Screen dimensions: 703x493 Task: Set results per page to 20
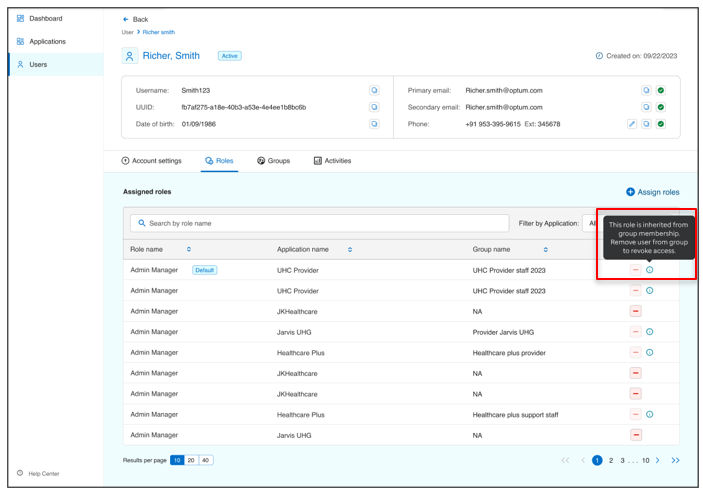point(191,460)
